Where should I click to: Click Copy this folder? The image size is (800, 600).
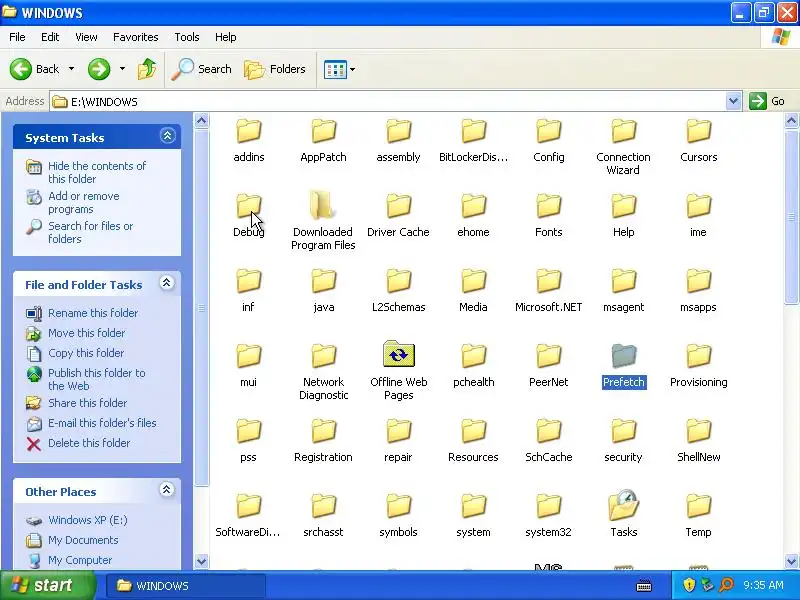pos(86,353)
